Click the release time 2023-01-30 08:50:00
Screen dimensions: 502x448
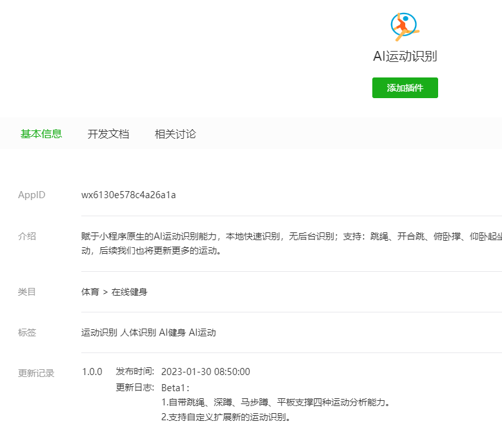tap(206, 372)
